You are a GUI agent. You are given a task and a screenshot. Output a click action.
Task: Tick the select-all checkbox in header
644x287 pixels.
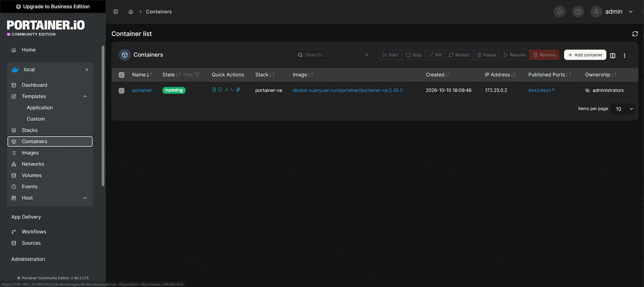pyautogui.click(x=122, y=75)
